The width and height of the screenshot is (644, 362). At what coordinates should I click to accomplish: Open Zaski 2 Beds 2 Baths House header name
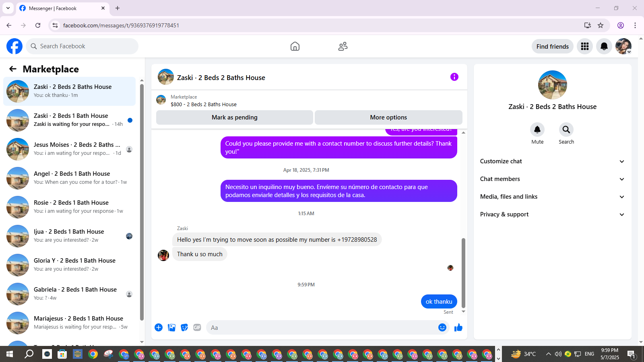tap(221, 78)
